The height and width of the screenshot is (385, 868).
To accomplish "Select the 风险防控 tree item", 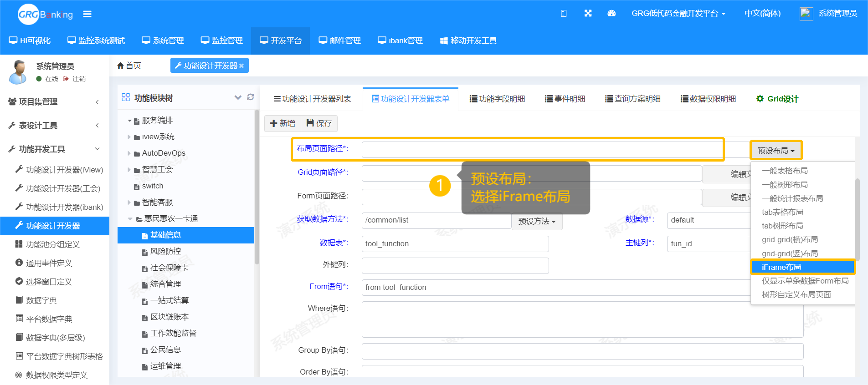I will [x=165, y=251].
